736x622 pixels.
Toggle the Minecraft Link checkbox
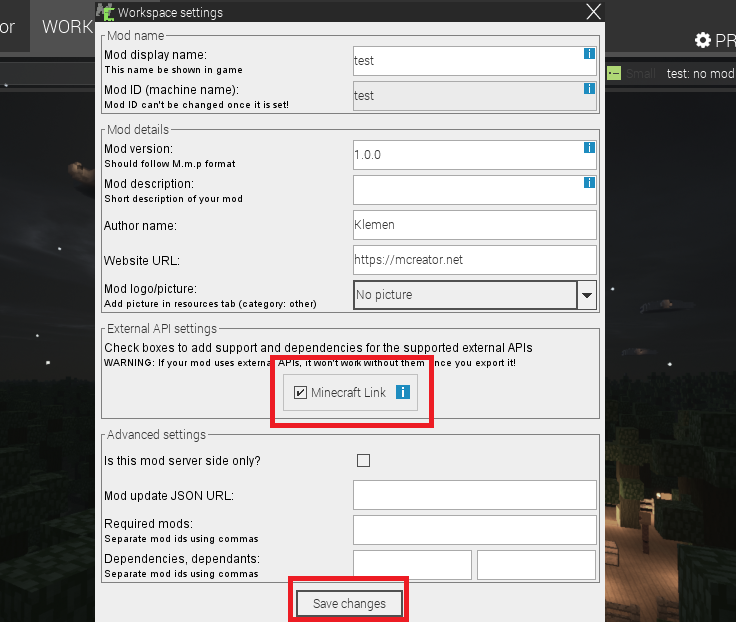pos(300,392)
